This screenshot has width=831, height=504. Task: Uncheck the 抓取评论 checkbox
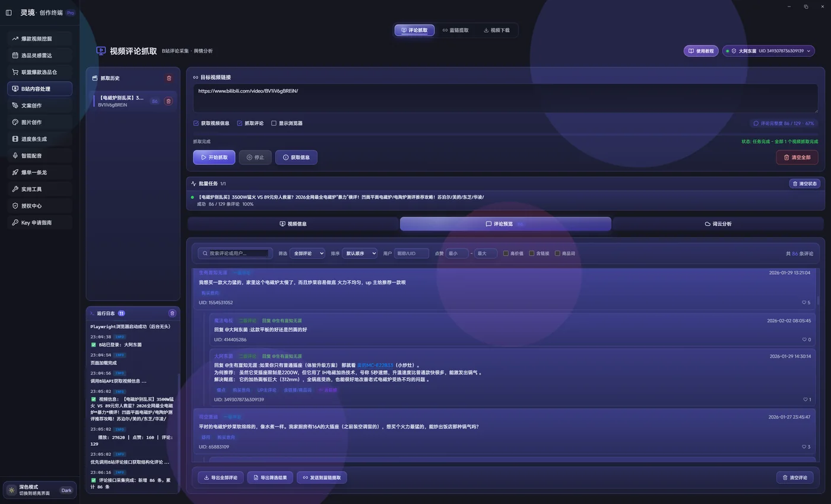click(240, 123)
